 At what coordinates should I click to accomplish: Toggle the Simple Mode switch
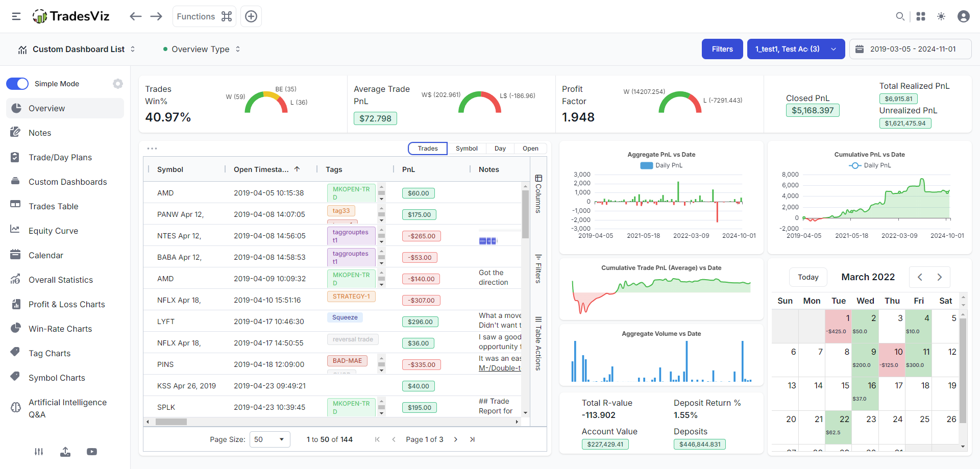coord(17,84)
